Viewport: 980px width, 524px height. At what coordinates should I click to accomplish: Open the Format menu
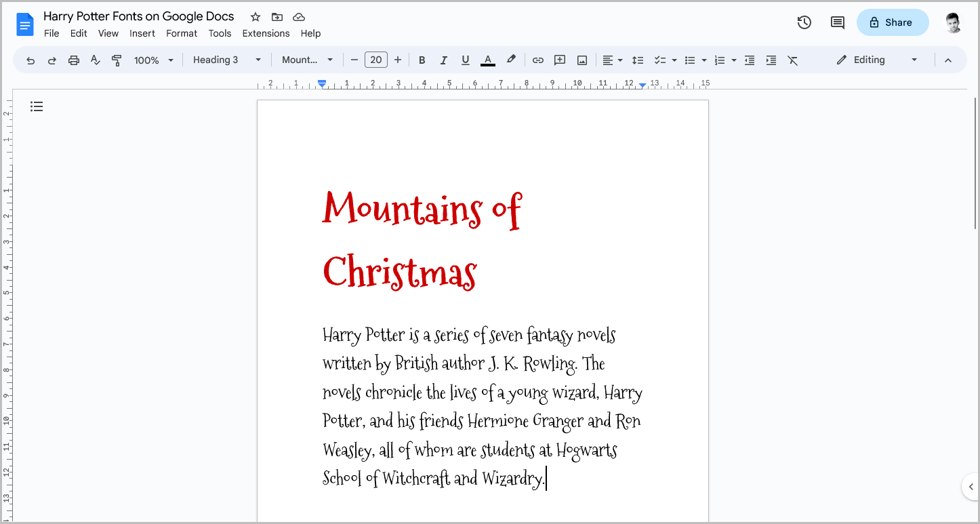[181, 33]
